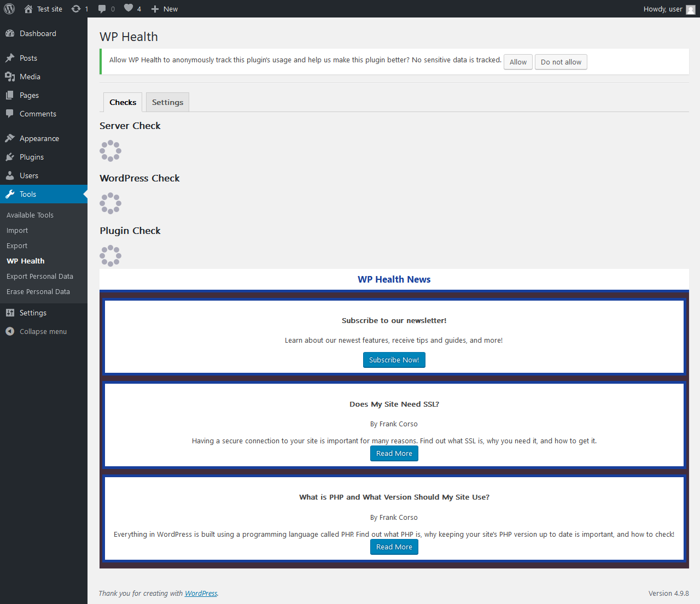Switch to the Settings tab

coord(167,102)
